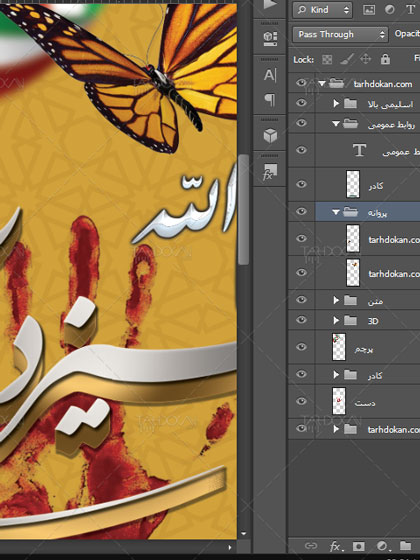This screenshot has height=560, width=420.
Task: Click the folder icon of پروانه group
Action: coord(350,212)
